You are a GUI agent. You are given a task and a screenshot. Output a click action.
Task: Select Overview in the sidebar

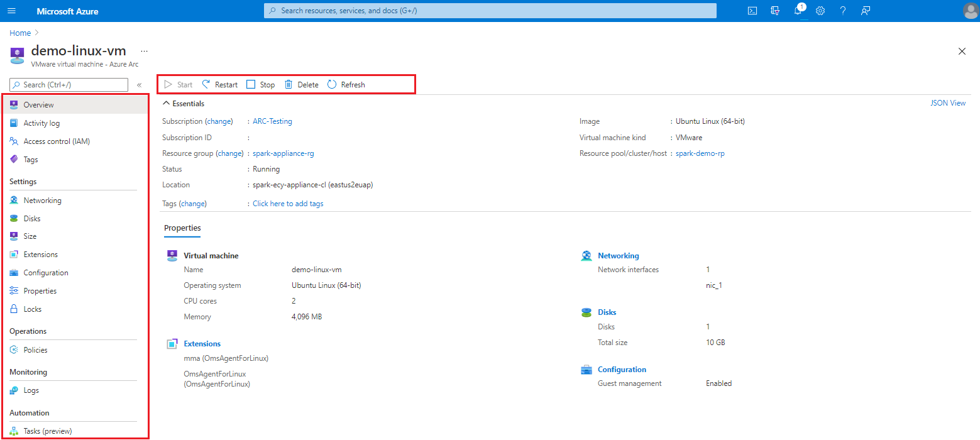[75, 105]
